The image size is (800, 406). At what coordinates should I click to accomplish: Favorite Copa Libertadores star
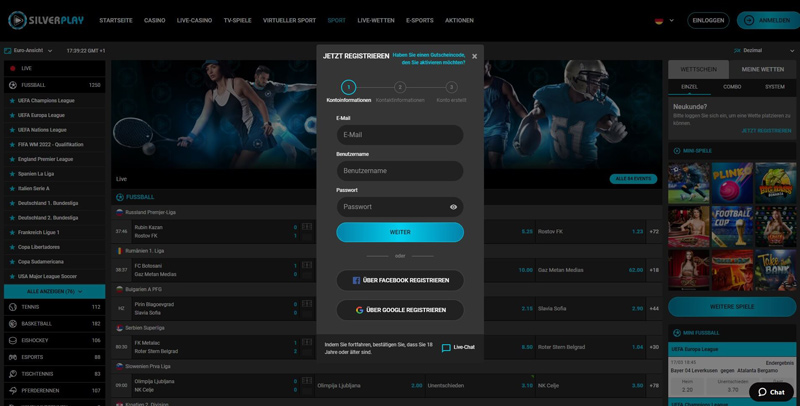12,247
